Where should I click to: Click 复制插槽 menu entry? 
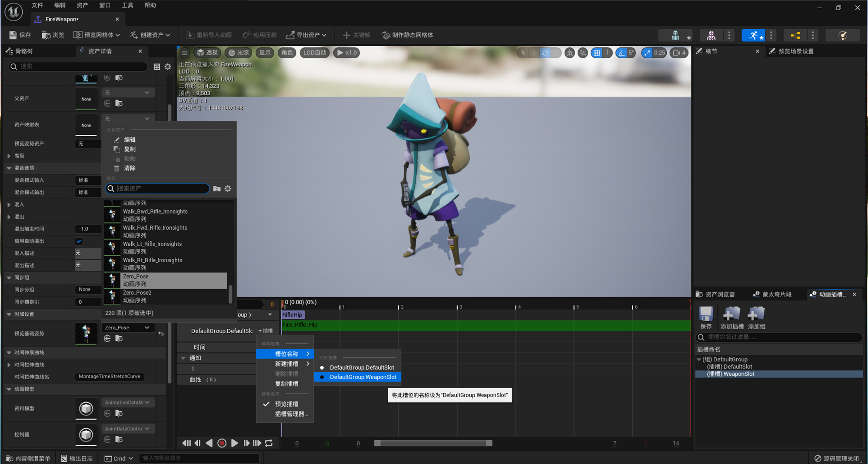point(285,384)
